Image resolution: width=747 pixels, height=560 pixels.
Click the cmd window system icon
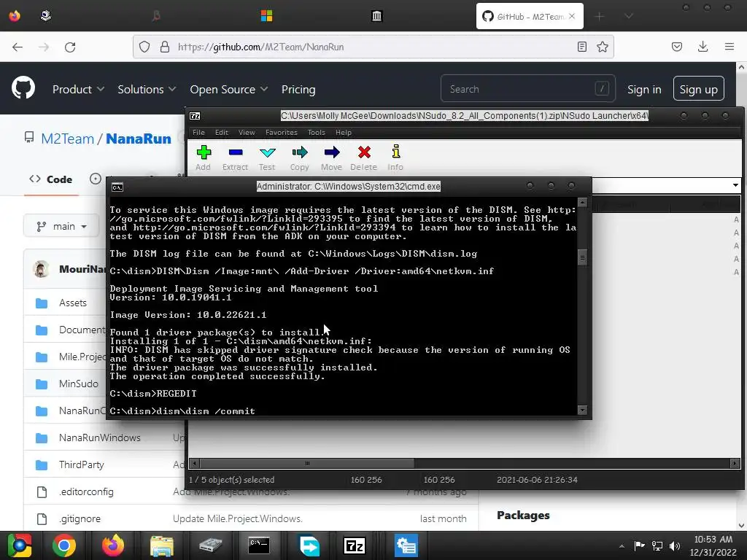coord(117,187)
